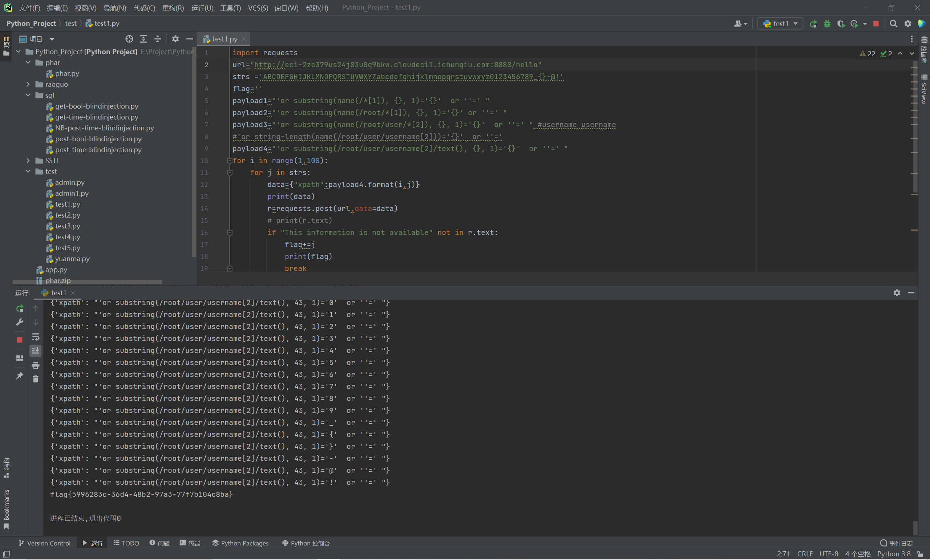Open project panel options gear
Screen dimensions: 930x560
[175, 39]
